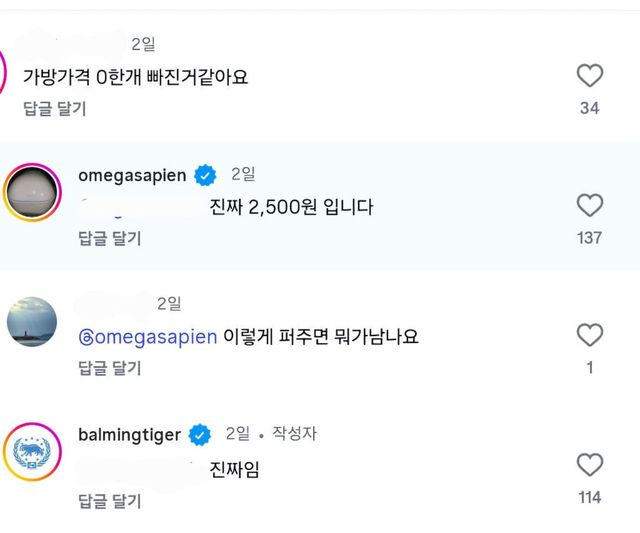Like balmingtiger's 진짜임 comment
This screenshot has height=533, width=640.
coord(590,465)
